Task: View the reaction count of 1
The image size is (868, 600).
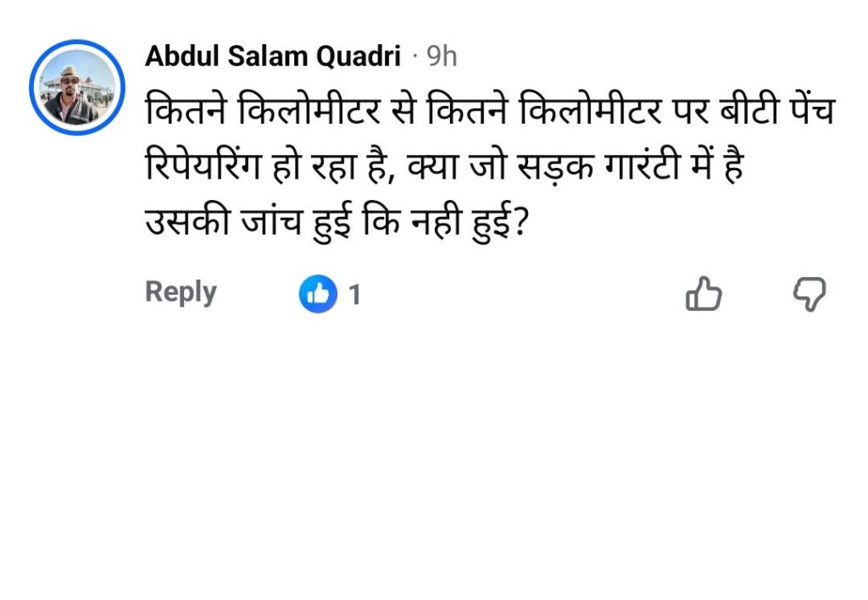Action: (x=355, y=296)
